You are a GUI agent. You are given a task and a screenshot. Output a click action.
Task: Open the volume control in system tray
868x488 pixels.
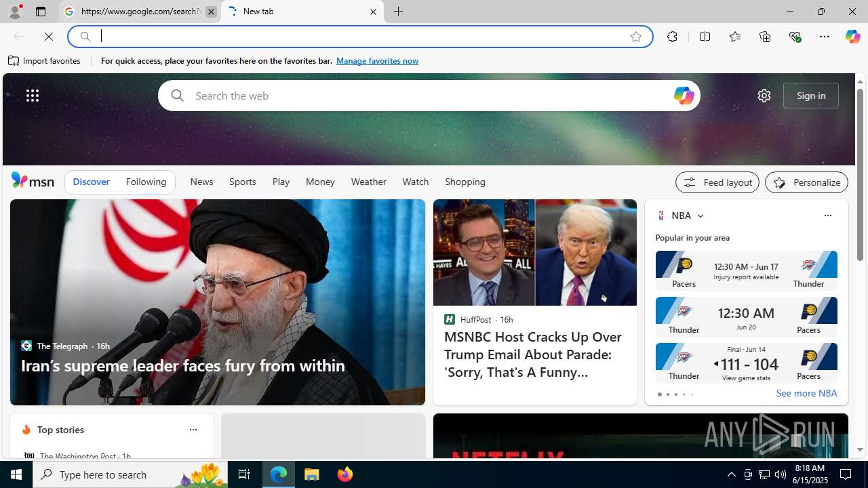point(780,474)
